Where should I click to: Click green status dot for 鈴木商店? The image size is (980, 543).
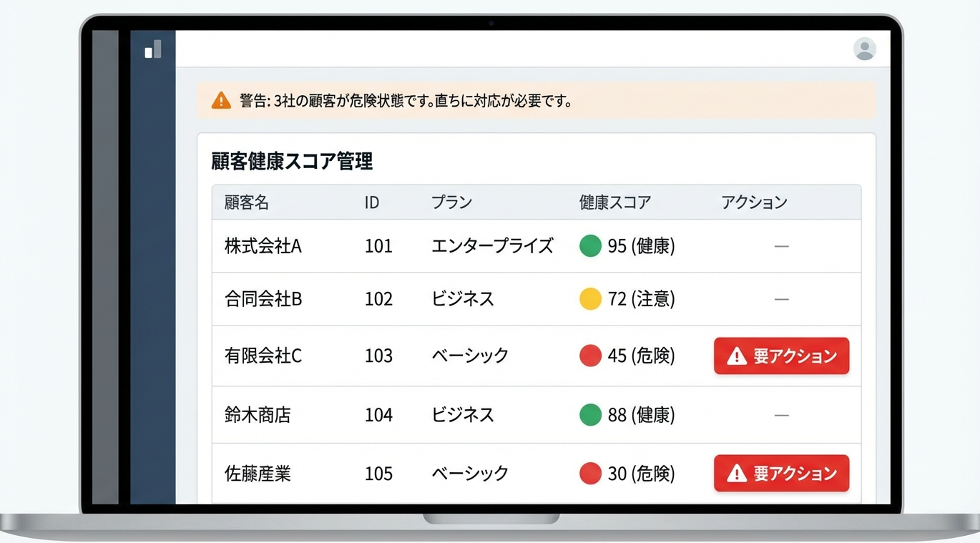[590, 415]
